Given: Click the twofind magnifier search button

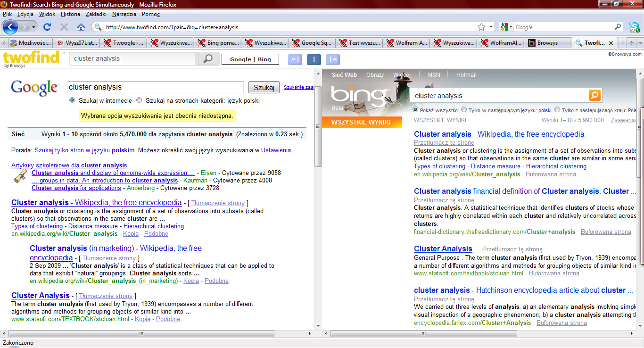Looking at the screenshot, I should click(208, 59).
